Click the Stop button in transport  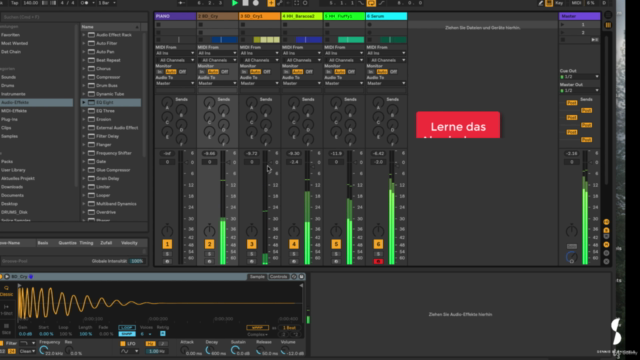(245, 3)
